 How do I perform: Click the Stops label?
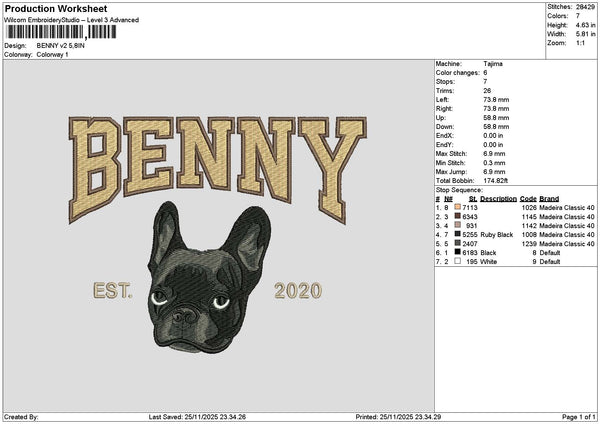coord(445,82)
